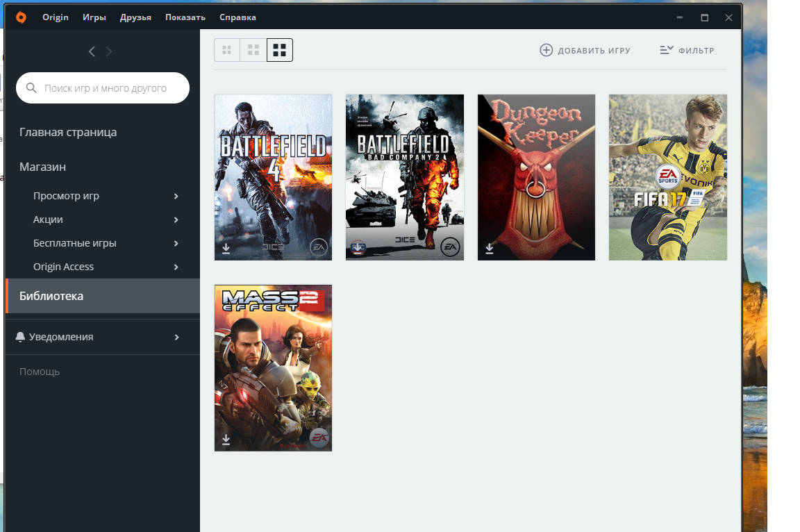
Task: Open the Mass Effect 2 game tile
Action: 273,368
